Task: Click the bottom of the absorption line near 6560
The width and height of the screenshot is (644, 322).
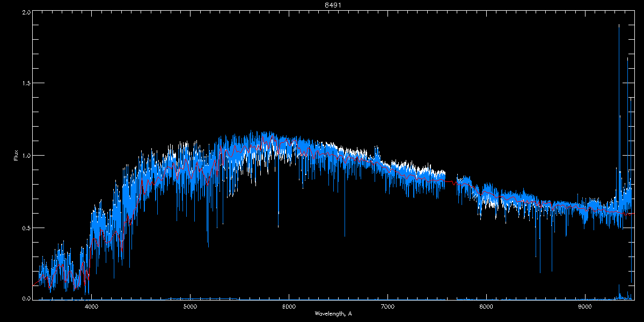Action: point(345,236)
